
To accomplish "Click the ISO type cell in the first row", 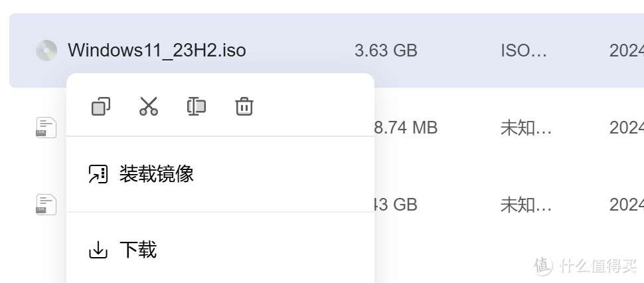I will coord(524,50).
